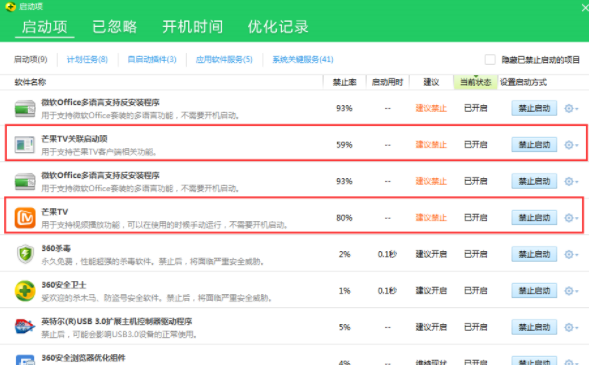Open the 优化记录 tab

pyautogui.click(x=278, y=27)
